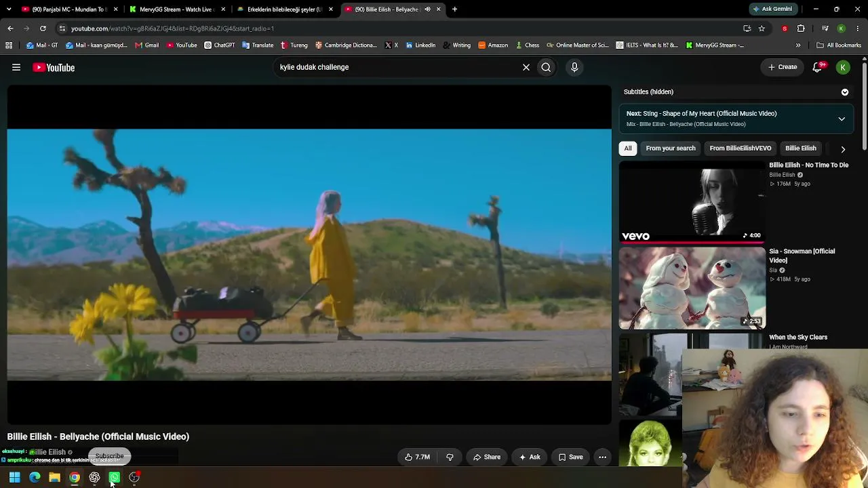Open the Chrome apps grid in bookmarks bar
The height and width of the screenshot is (488, 868).
9,45
